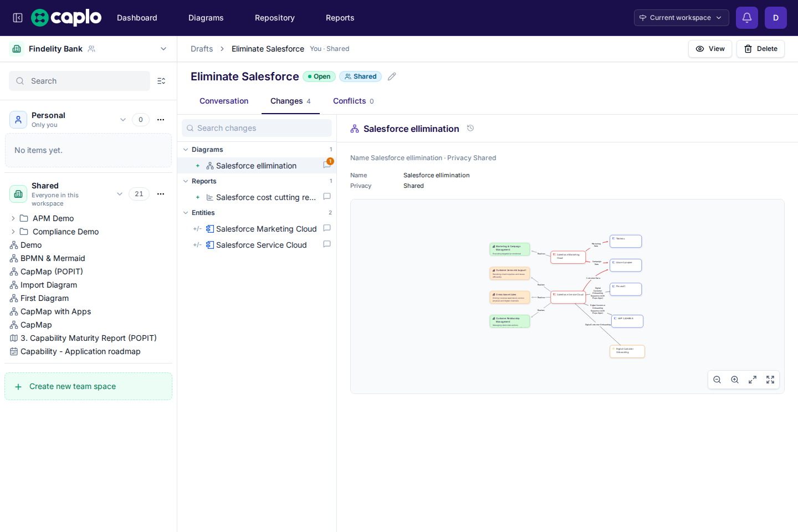Go to Drafts breadcrumb
Viewport: 798px width, 532px height.
click(202, 49)
